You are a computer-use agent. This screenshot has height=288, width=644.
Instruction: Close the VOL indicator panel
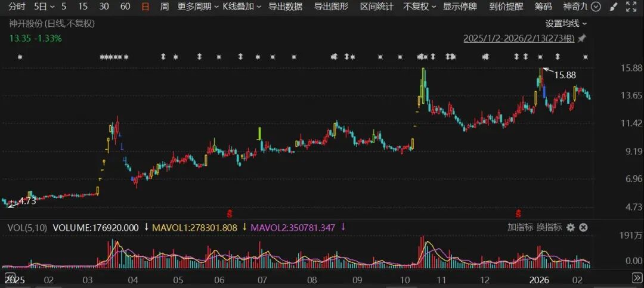(x=584, y=227)
